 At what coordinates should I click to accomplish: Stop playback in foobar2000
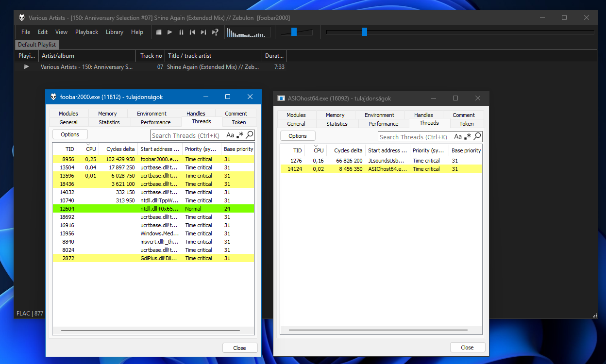click(159, 32)
